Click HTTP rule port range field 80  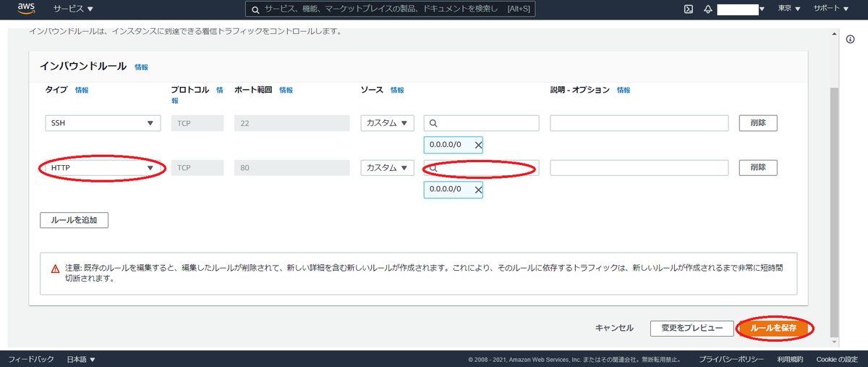[292, 168]
